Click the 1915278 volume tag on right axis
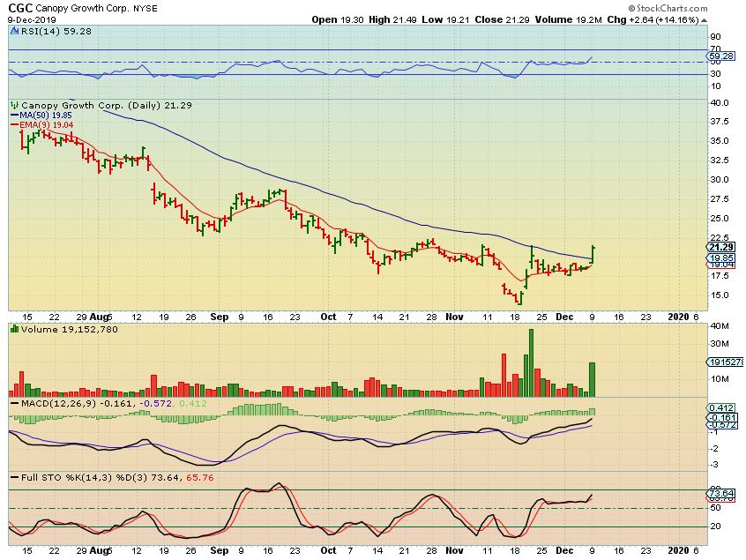Viewport: 746px width, 560px height. (x=725, y=362)
